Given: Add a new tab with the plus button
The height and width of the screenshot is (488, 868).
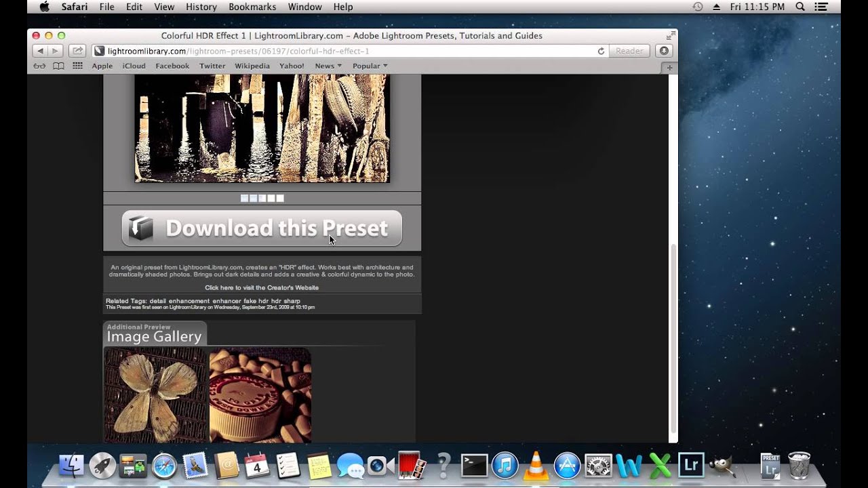Looking at the screenshot, I should (670, 67).
